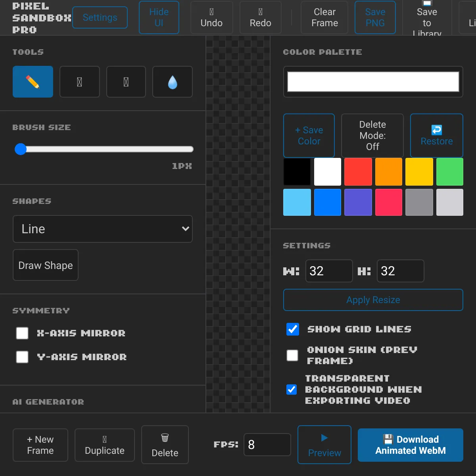
Task: Select the blur water drop tool
Action: (173, 82)
